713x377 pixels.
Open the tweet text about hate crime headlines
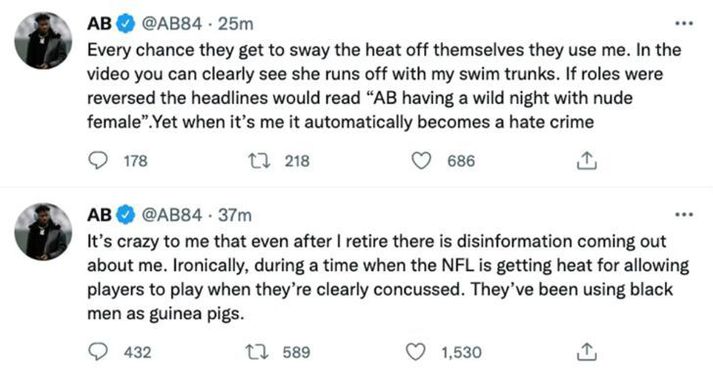[x=384, y=86]
